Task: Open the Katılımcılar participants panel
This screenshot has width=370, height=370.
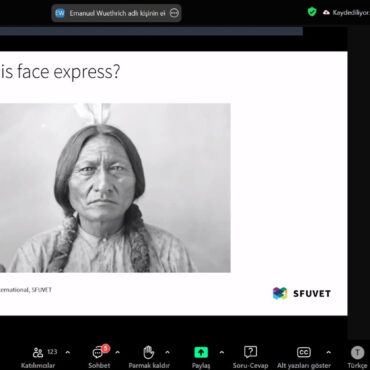Action: 38,358
